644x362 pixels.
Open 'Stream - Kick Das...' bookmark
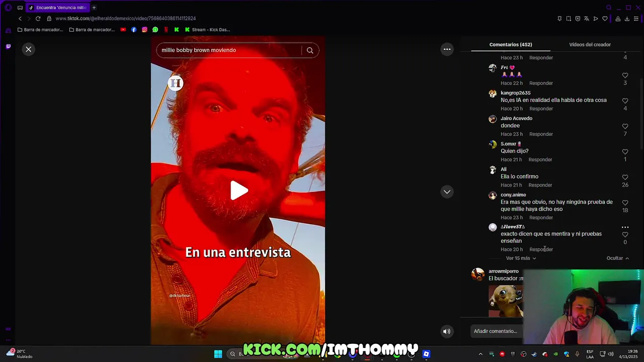[x=207, y=30]
